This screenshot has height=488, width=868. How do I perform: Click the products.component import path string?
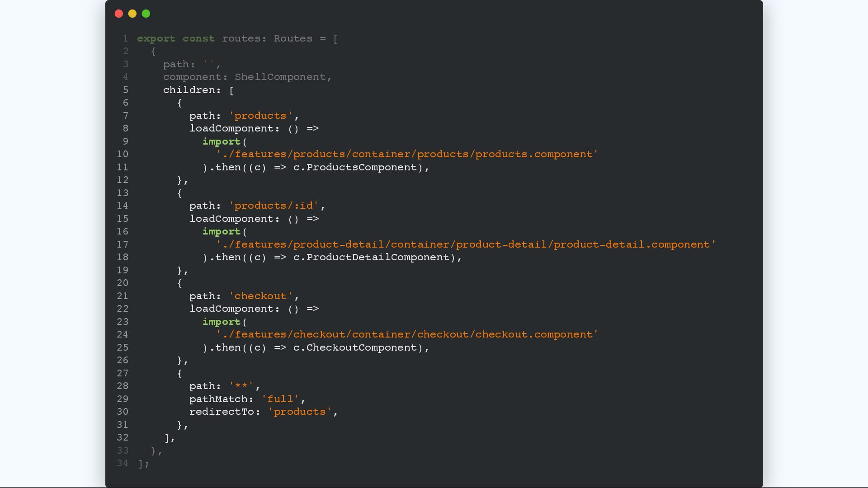pos(407,155)
